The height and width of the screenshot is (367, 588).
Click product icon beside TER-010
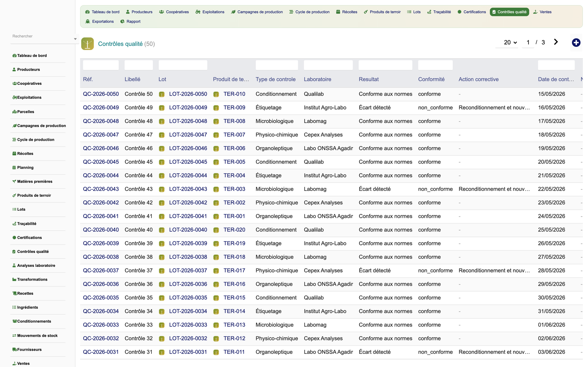pyautogui.click(x=216, y=94)
